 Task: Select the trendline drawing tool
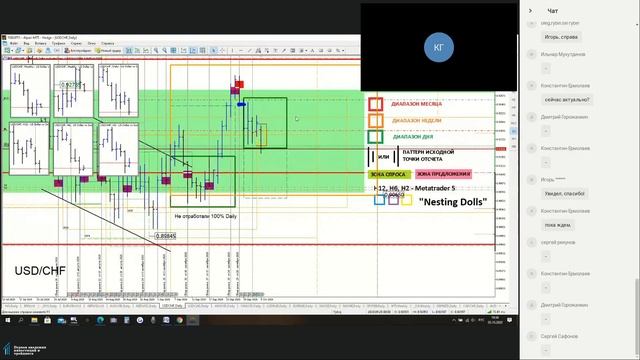(x=250, y=51)
